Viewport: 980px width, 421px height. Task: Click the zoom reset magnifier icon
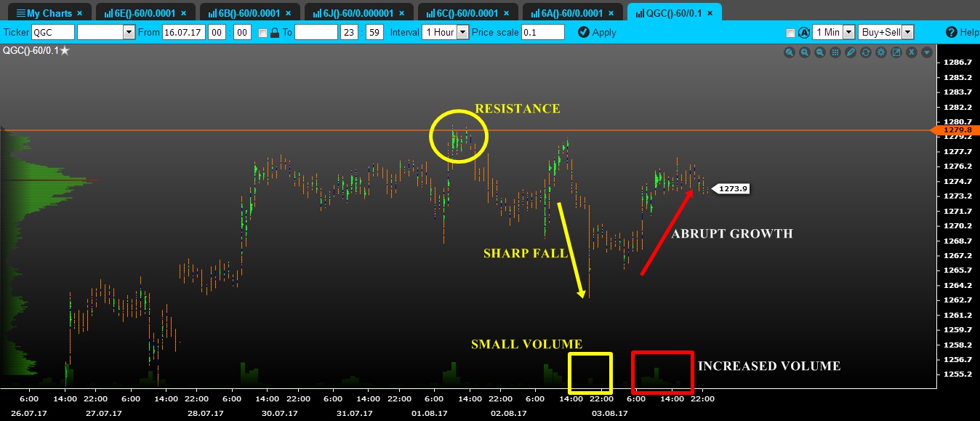pos(790,52)
